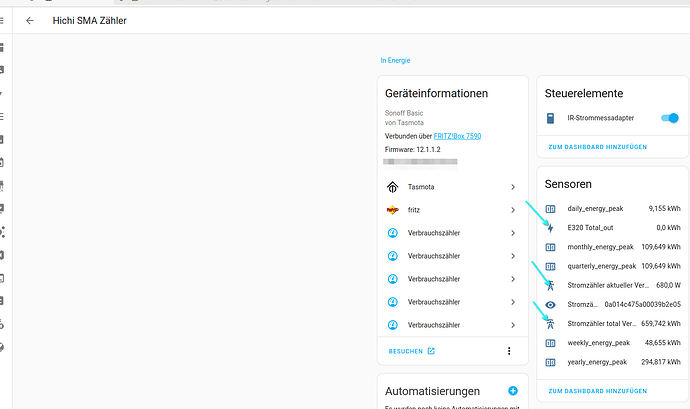The height and width of the screenshot is (409, 690).
Task: Click the back arrow next to Hichi SMA Zähler
Action: click(30, 20)
